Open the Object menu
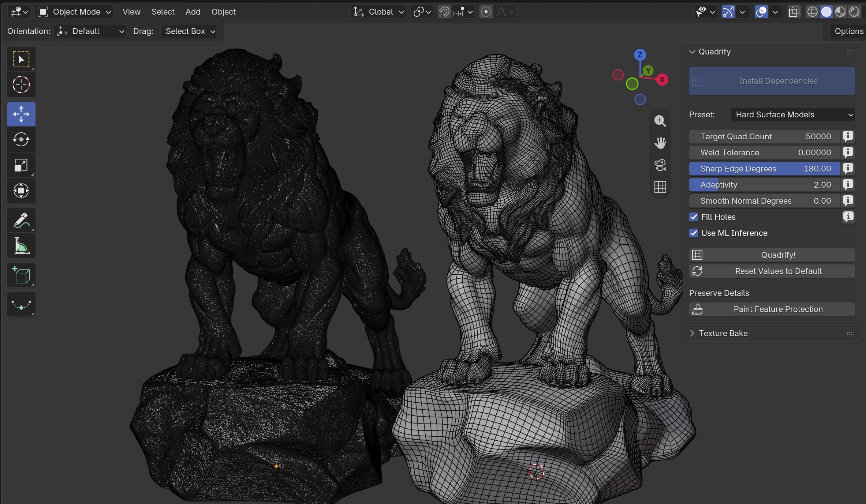Viewport: 866px width, 504px height. [x=223, y=12]
